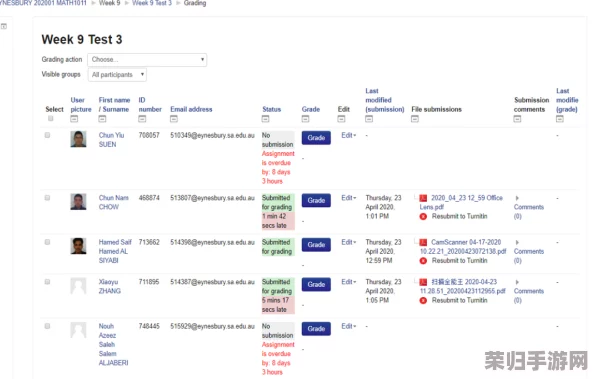Click email 510349@eynesbury.sa.edu.au
The image size is (594, 379).
213,135
